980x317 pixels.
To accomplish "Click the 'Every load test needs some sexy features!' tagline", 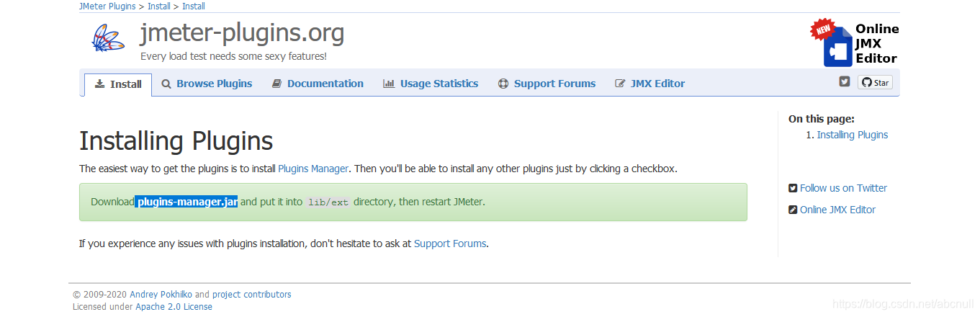I will [x=233, y=56].
